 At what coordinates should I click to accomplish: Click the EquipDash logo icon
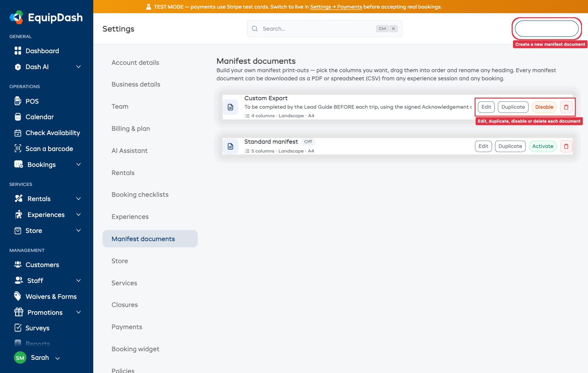click(x=16, y=17)
